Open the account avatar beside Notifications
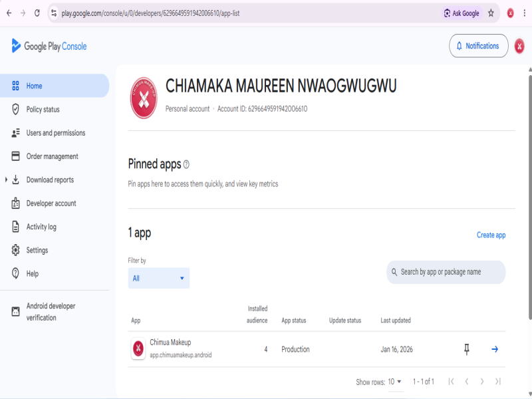Image resolution: width=532 pixels, height=399 pixels. click(x=519, y=46)
